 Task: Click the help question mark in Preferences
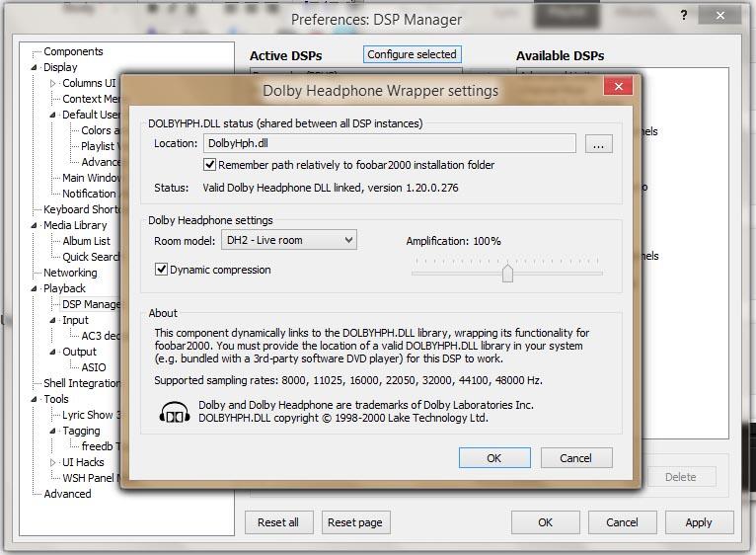coord(684,16)
